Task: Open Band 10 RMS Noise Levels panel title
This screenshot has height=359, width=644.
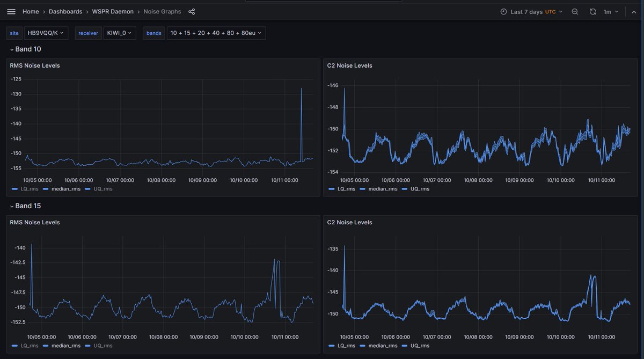Action: [x=35, y=65]
